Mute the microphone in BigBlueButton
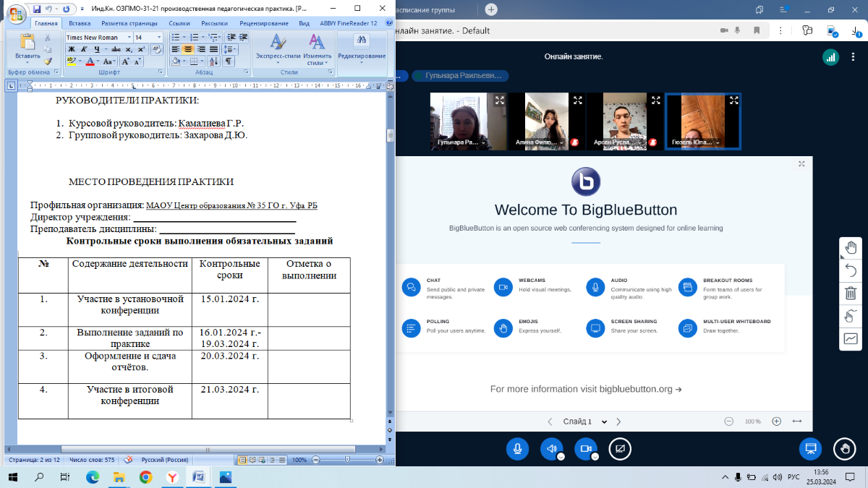Screen dimensions: 868x488 coord(517,449)
